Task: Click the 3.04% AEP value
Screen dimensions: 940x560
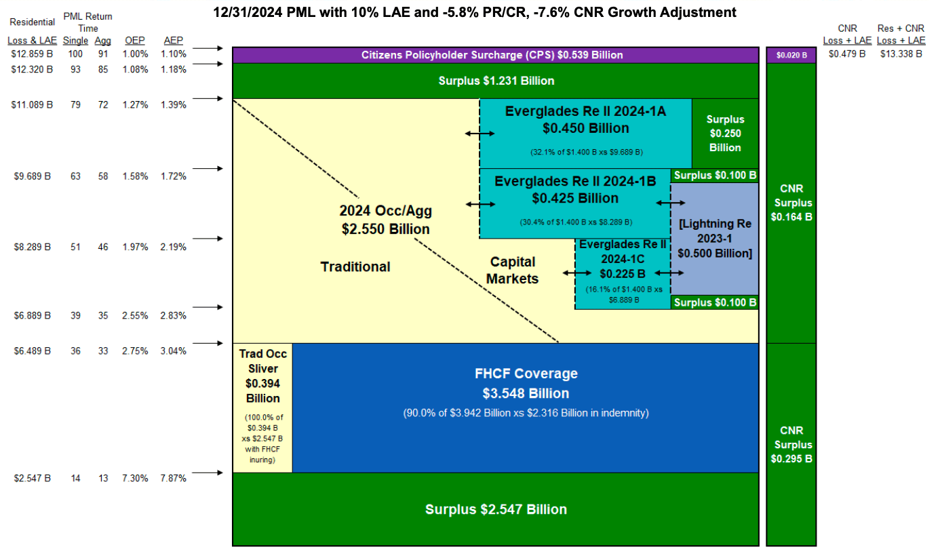Action: click(x=174, y=351)
